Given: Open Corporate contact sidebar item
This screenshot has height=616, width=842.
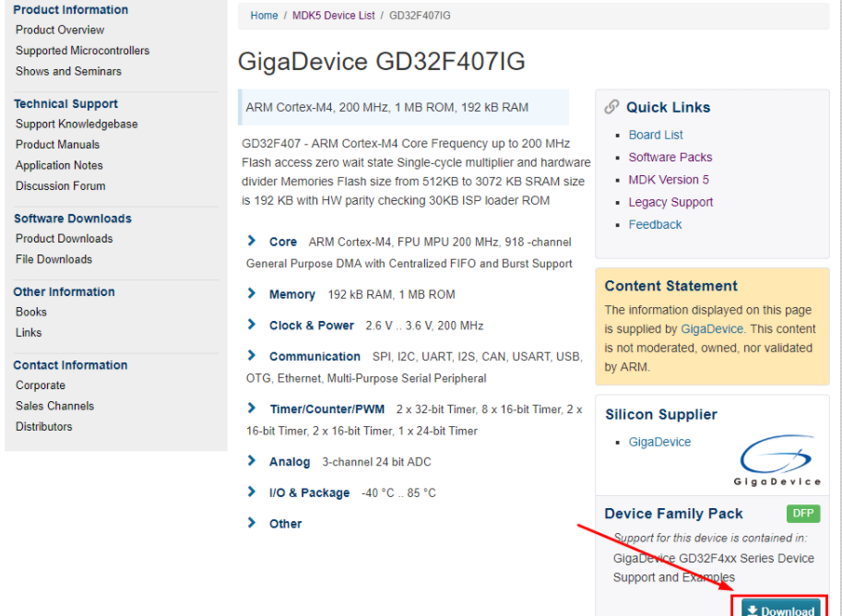Looking at the screenshot, I should [x=41, y=385].
